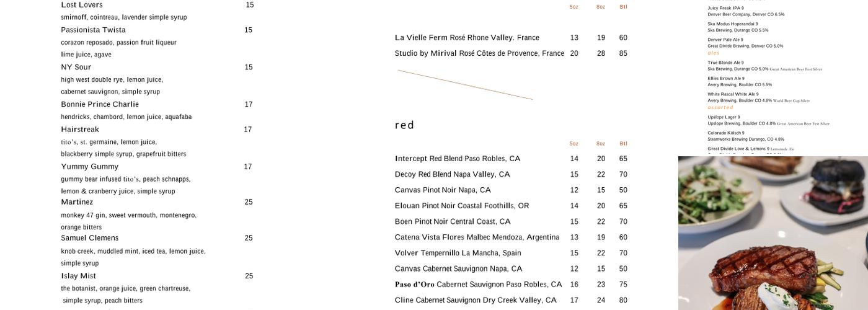Image resolution: width=868 pixels, height=310 pixels.
Task: Click the "red" wine section heading
Action: pos(404,125)
